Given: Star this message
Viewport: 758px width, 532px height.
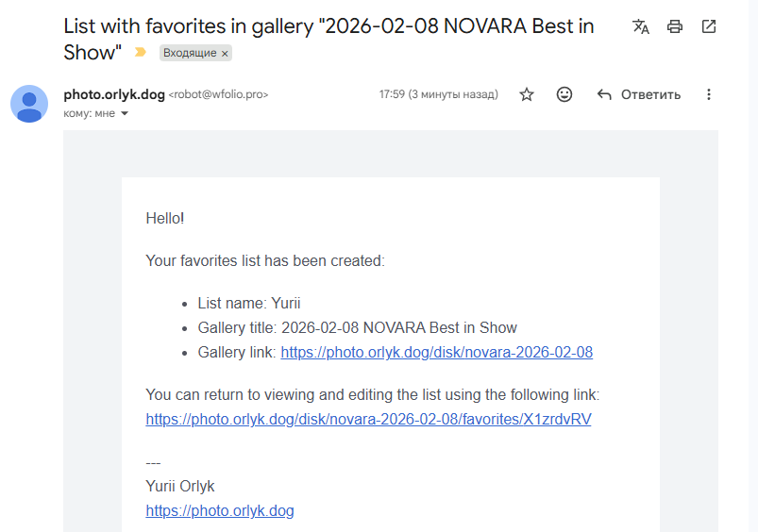Looking at the screenshot, I should (527, 94).
